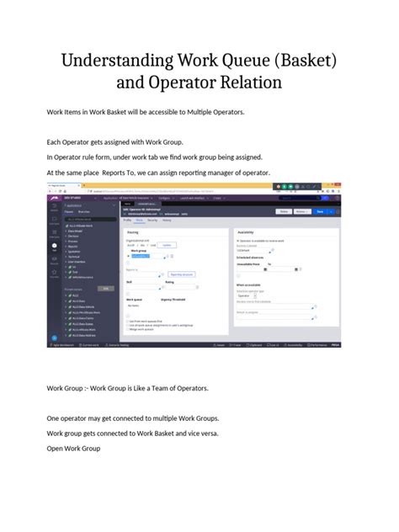Switch to the Profile tab
399x532 pixels.
(127, 221)
